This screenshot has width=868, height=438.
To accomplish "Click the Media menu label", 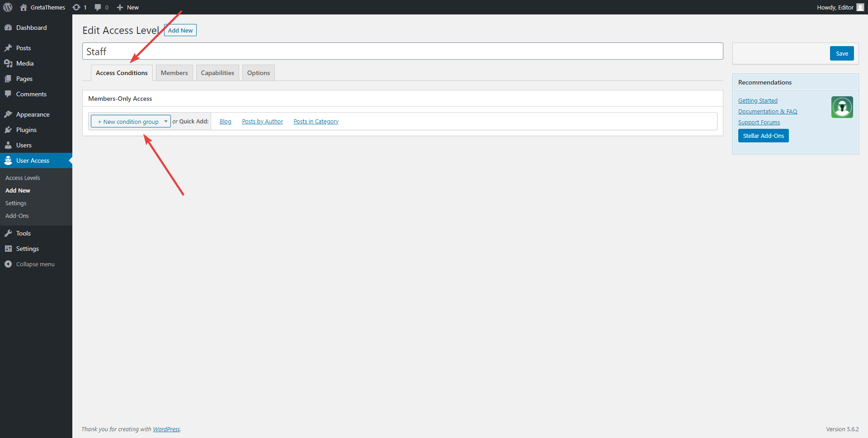I will [25, 63].
